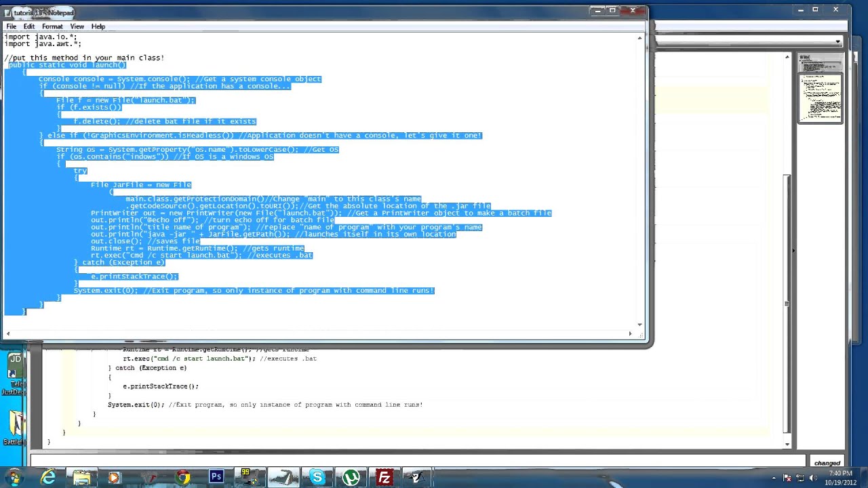Open uTorrent from the taskbar
Viewport: 868px width, 488px height.
pyautogui.click(x=351, y=478)
